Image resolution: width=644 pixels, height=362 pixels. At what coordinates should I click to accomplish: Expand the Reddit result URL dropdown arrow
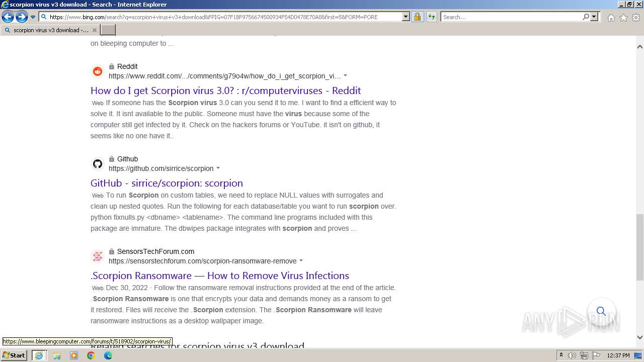[345, 76]
